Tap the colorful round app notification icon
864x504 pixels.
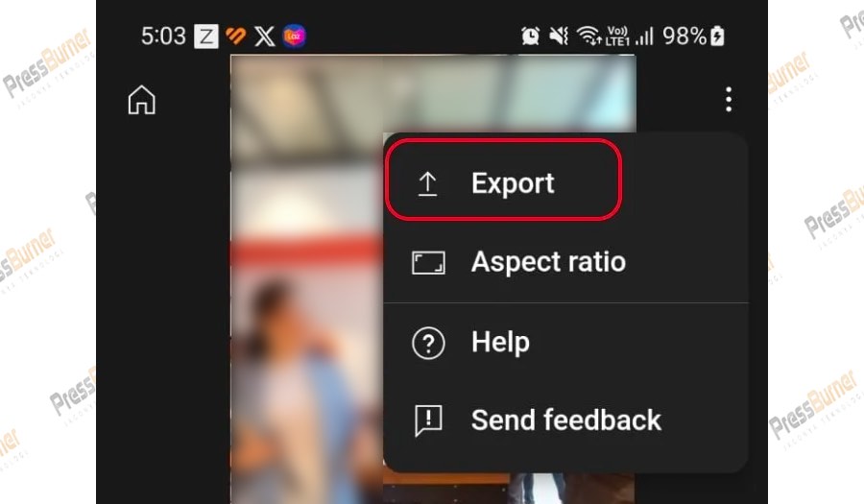point(295,36)
